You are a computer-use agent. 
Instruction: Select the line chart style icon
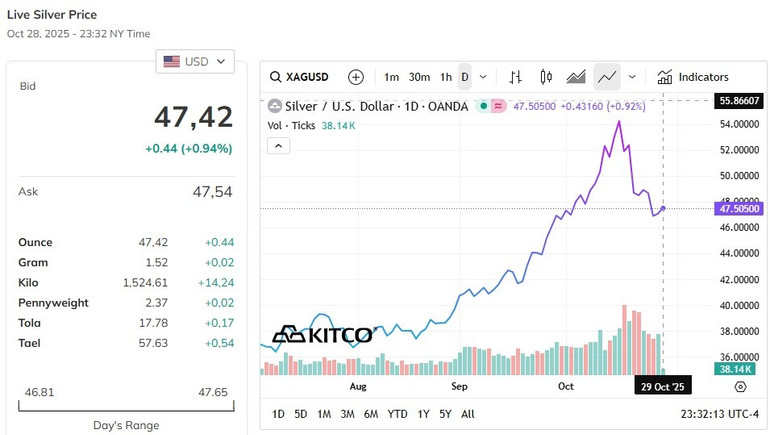tap(606, 77)
